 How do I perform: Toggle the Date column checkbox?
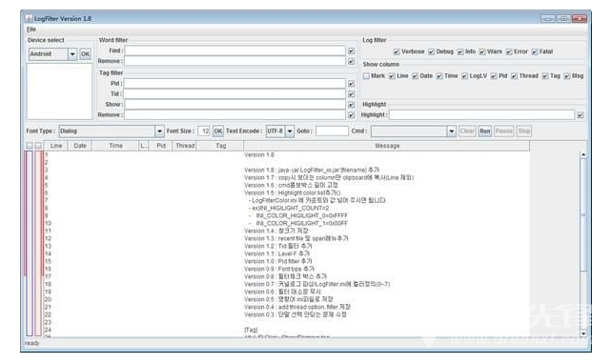415,76
